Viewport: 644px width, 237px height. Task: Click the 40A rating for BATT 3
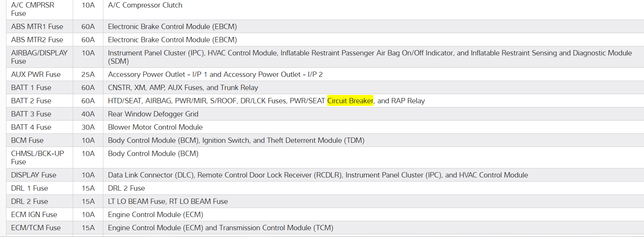point(88,114)
